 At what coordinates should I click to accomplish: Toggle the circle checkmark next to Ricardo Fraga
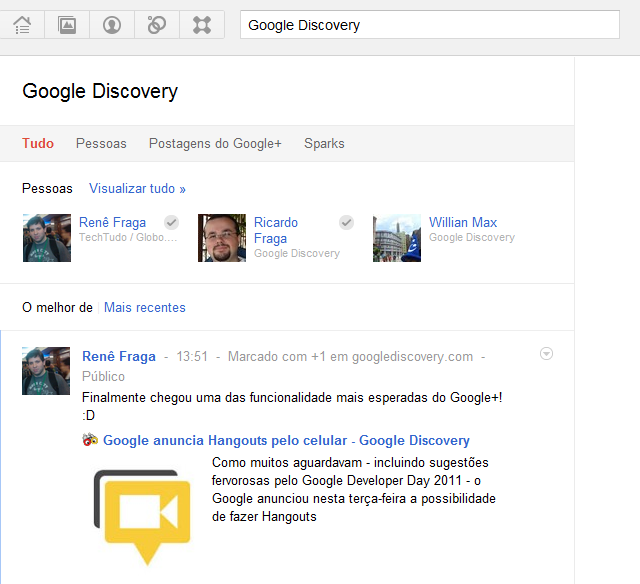coord(346,223)
